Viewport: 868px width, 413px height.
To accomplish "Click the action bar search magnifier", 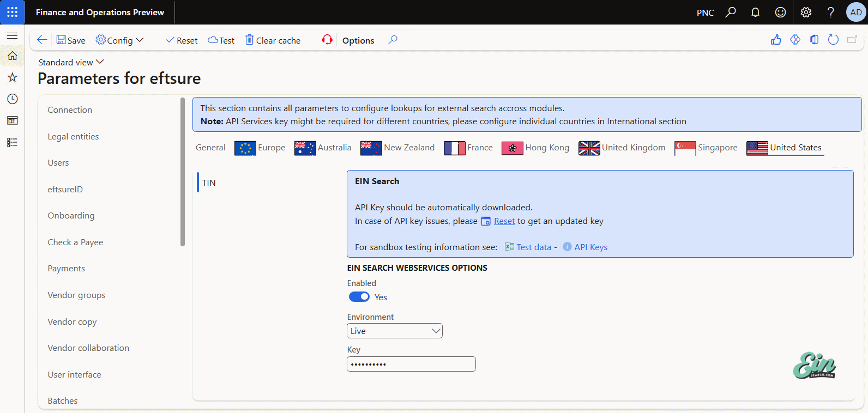I will (x=393, y=40).
